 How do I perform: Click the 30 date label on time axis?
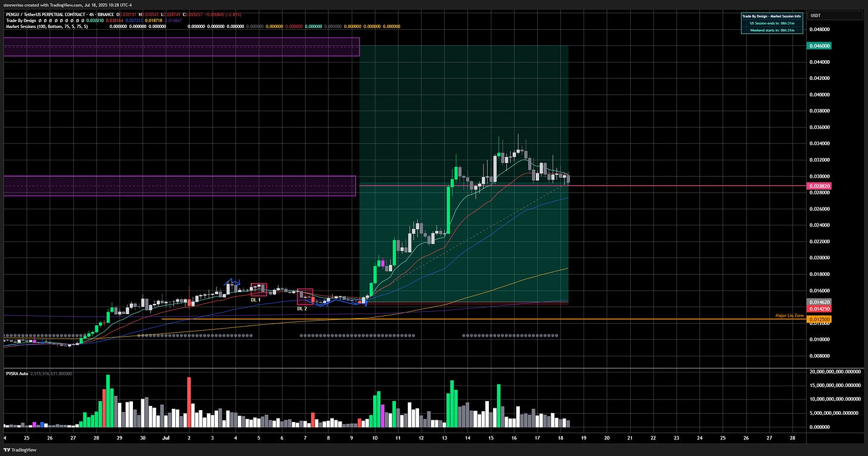(x=142, y=438)
